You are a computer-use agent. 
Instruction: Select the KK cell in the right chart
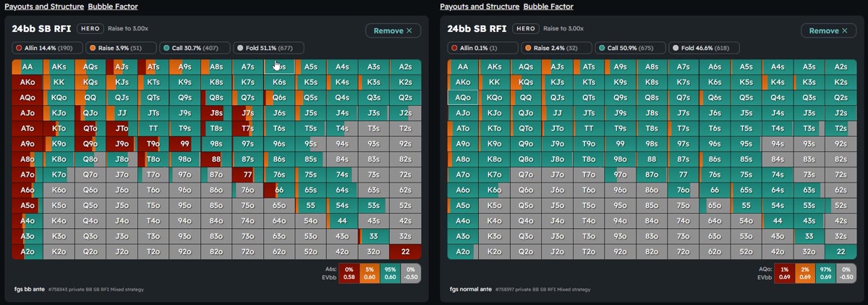pos(494,82)
